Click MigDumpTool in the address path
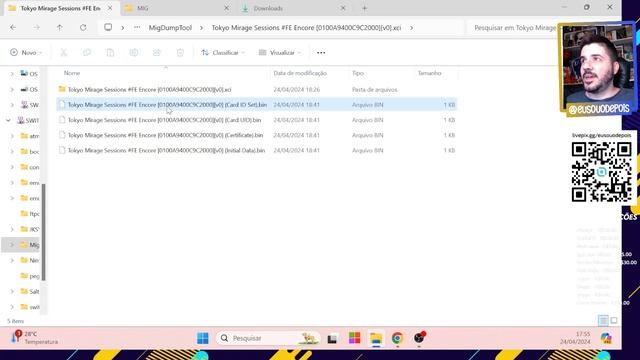 click(x=170, y=28)
